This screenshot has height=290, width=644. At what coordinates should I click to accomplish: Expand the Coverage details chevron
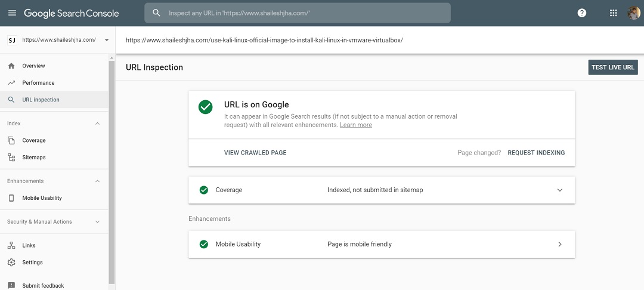[559, 190]
